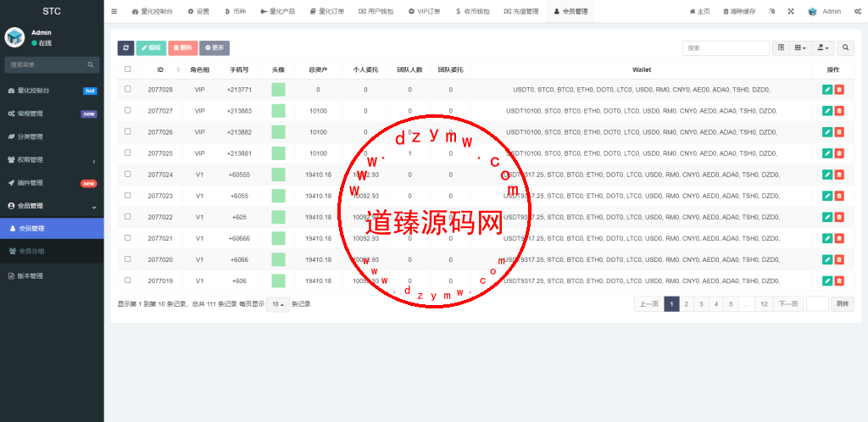Open the settings cogs icon at top right

pyautogui.click(x=858, y=11)
